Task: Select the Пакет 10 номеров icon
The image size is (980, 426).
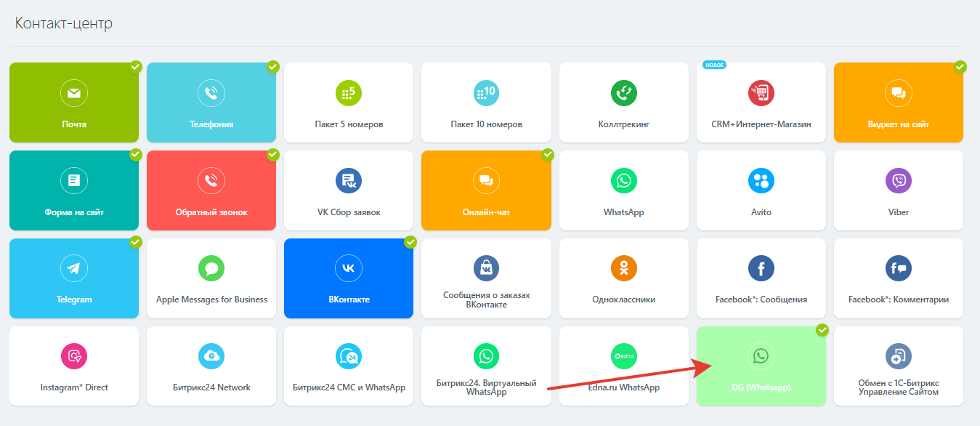Action: coord(486,93)
